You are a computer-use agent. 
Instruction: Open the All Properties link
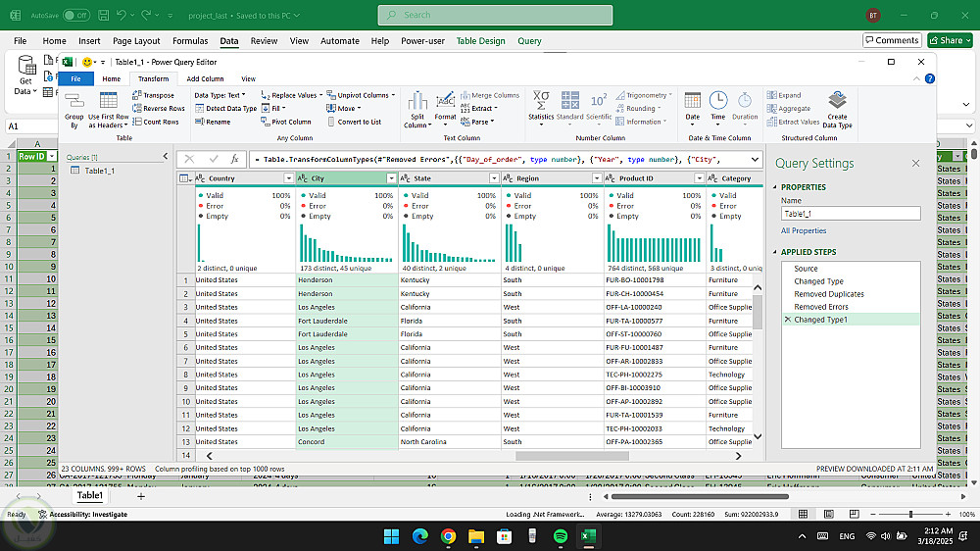pos(803,230)
